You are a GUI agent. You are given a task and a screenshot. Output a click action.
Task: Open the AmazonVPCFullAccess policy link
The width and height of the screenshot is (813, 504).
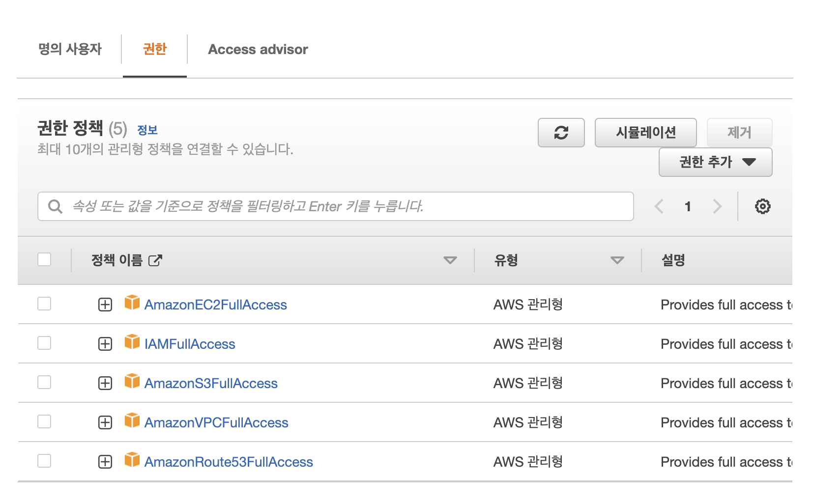click(216, 422)
